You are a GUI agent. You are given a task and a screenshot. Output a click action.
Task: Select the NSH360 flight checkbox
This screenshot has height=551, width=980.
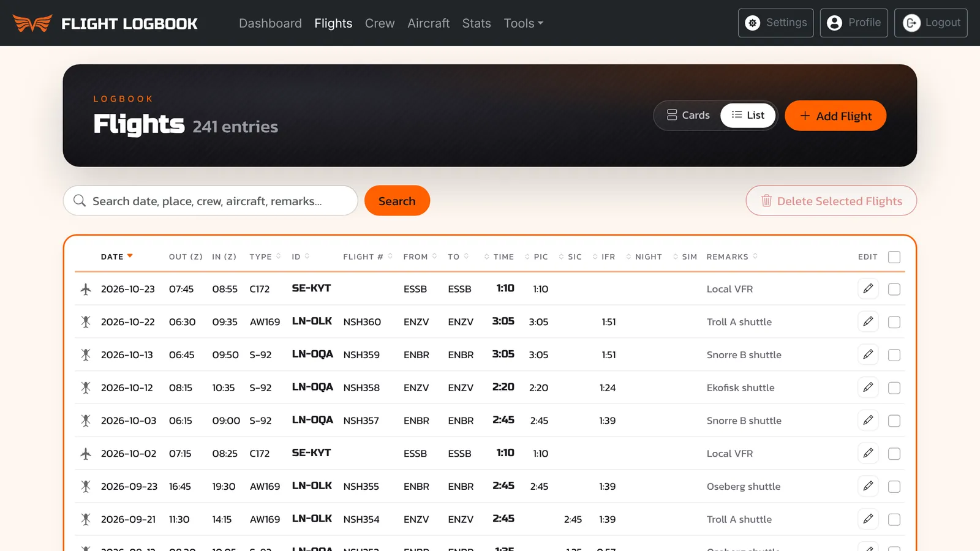894,322
